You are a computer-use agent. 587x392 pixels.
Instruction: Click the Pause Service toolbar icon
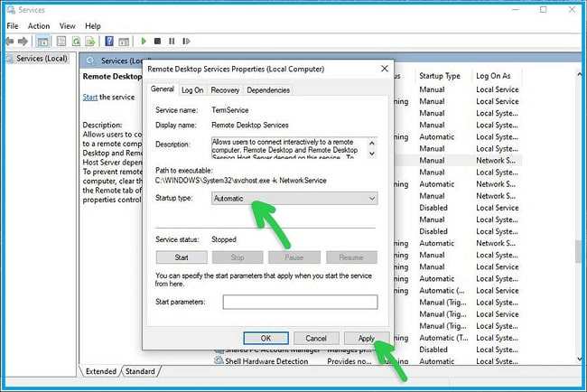[x=172, y=42]
